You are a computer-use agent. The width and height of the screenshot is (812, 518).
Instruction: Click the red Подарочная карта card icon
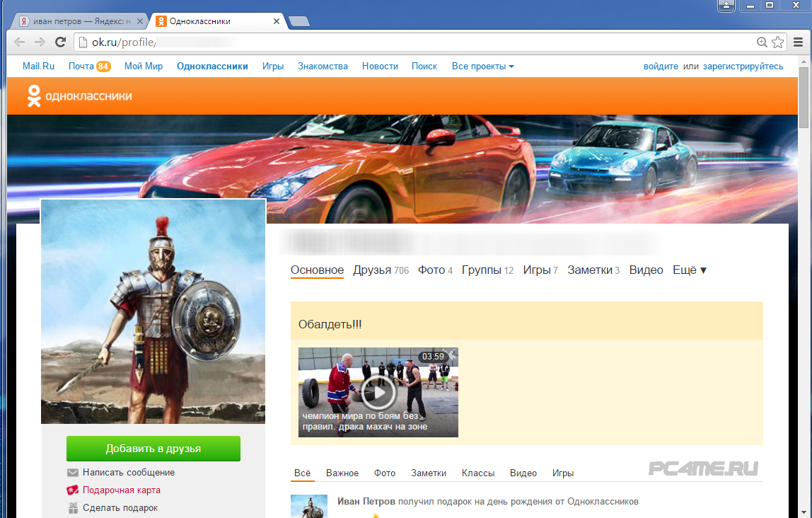(73, 490)
